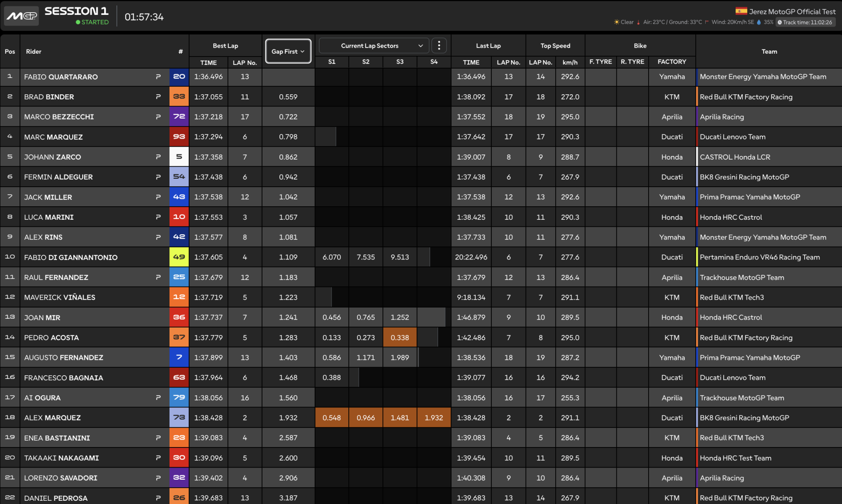Click CASTROL Honda LCR team name

click(x=735, y=157)
